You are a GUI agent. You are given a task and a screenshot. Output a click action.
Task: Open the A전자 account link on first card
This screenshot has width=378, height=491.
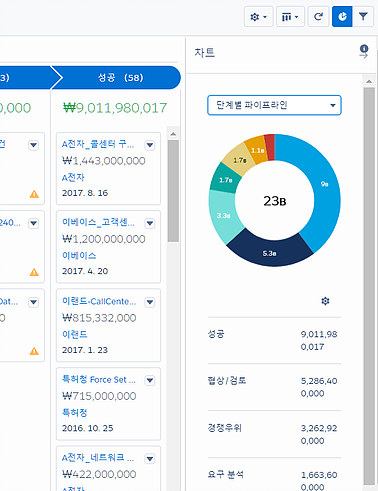(x=73, y=177)
